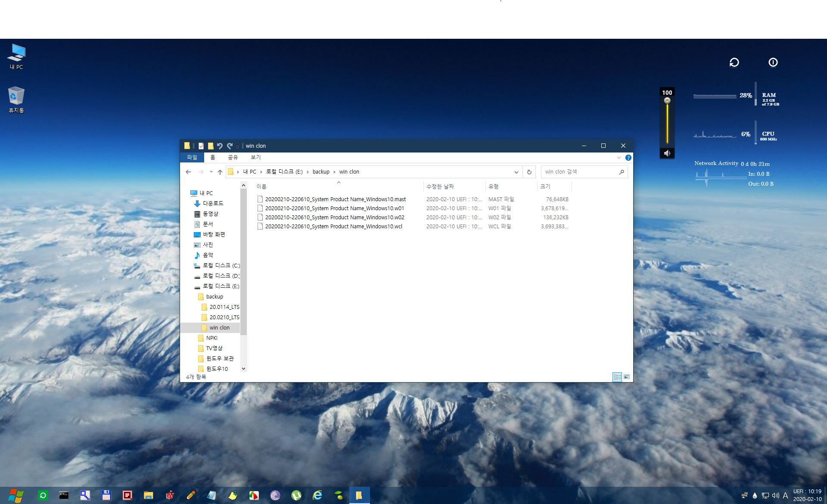
Task: Open Explorer help icon
Action: coord(628,158)
